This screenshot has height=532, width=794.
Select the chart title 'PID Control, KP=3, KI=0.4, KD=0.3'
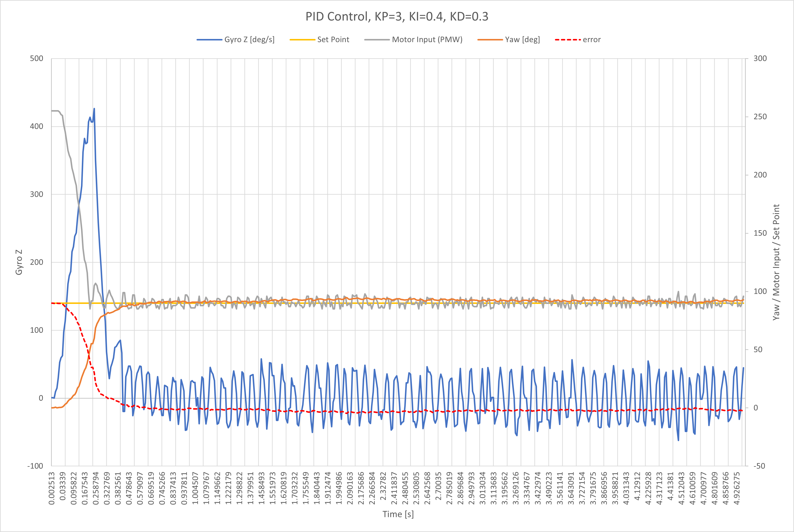397,17
